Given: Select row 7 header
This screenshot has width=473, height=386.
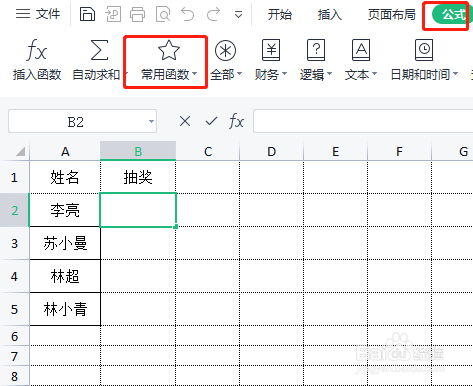Looking at the screenshot, I should 14,356.
